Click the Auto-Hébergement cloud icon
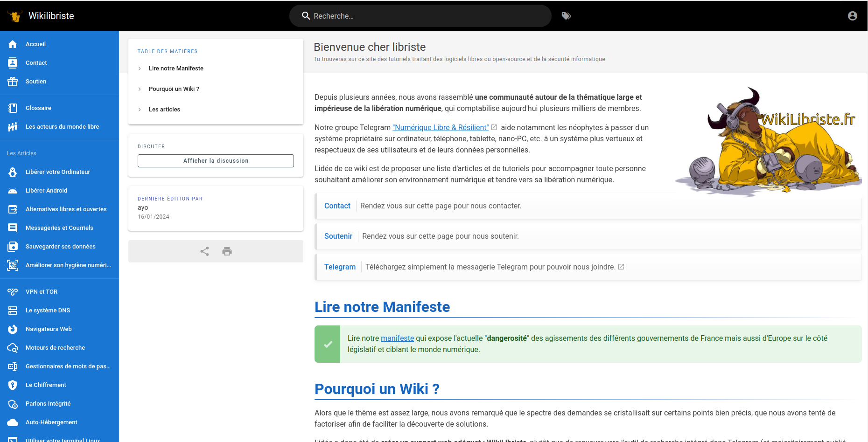868x442 pixels. [x=13, y=422]
